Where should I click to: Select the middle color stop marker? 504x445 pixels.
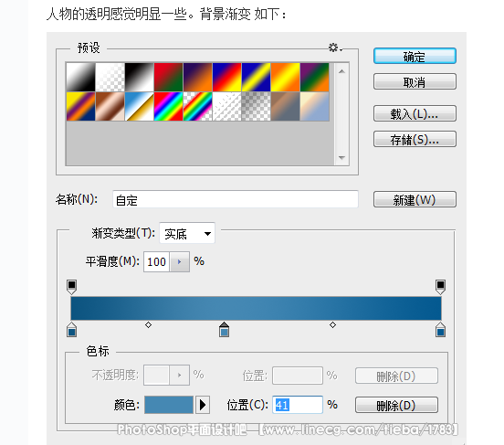(x=224, y=330)
